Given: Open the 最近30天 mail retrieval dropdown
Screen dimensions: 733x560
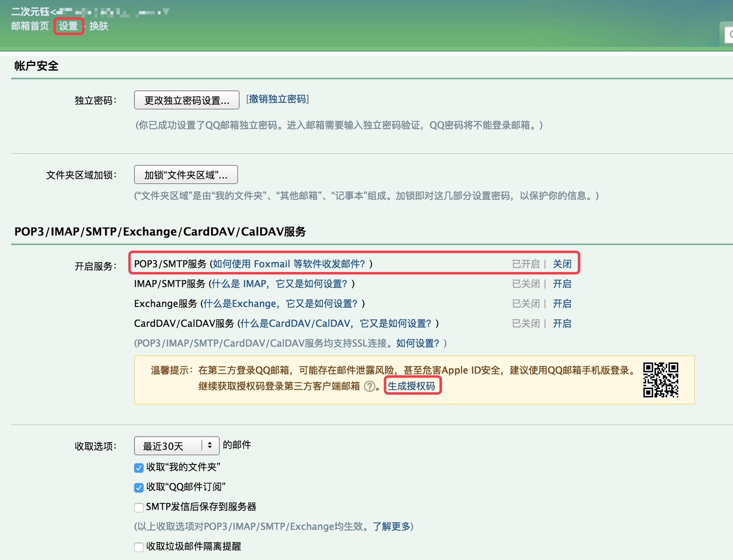Looking at the screenshot, I should tap(171, 445).
